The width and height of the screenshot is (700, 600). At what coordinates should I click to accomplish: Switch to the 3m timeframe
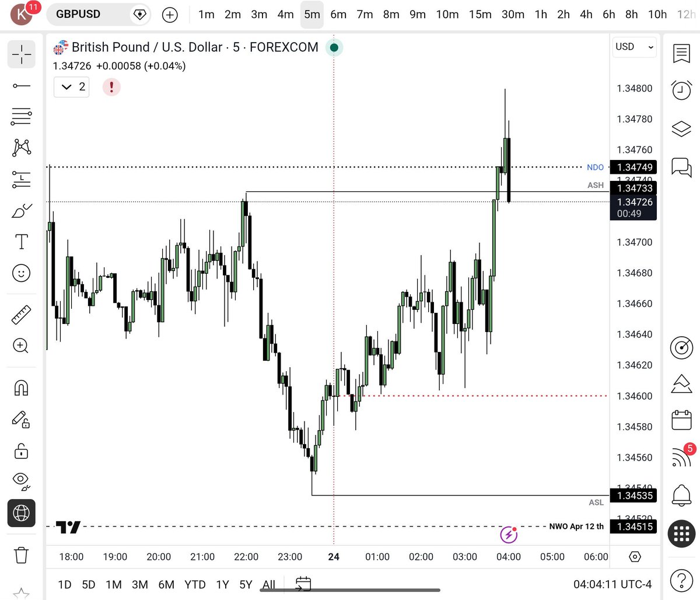(x=259, y=15)
